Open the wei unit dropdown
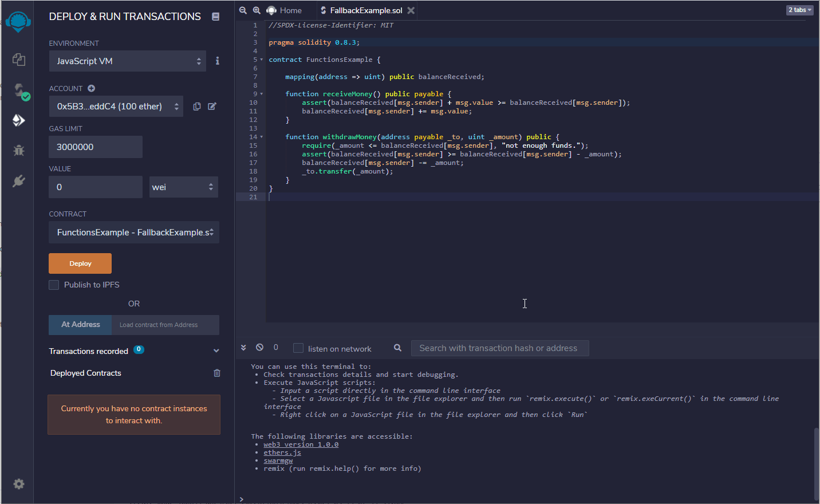 (184, 187)
